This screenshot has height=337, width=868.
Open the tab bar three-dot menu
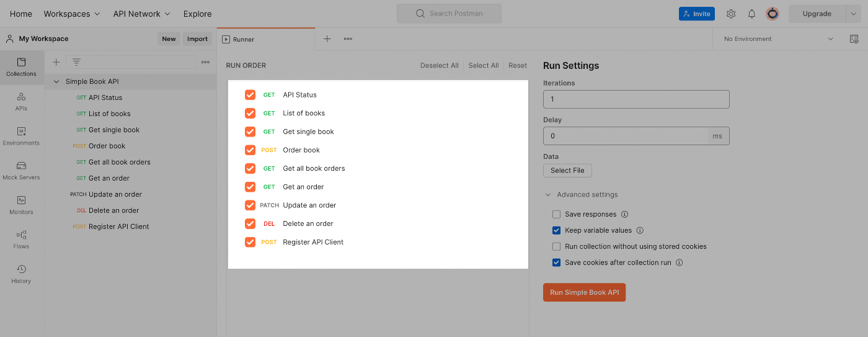coord(348,38)
